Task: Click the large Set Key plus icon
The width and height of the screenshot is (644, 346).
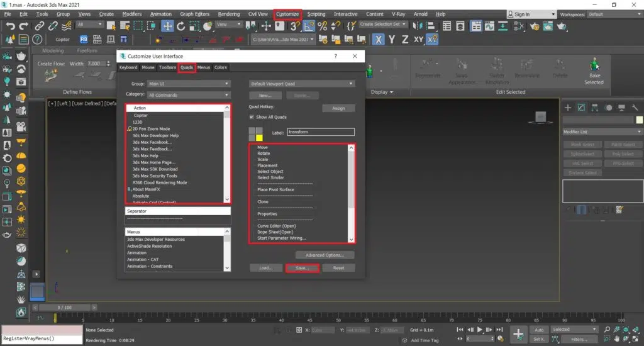Action: tap(518, 334)
